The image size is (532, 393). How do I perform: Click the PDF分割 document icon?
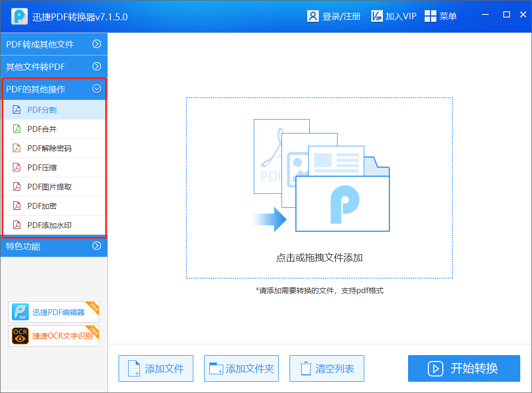coord(16,109)
